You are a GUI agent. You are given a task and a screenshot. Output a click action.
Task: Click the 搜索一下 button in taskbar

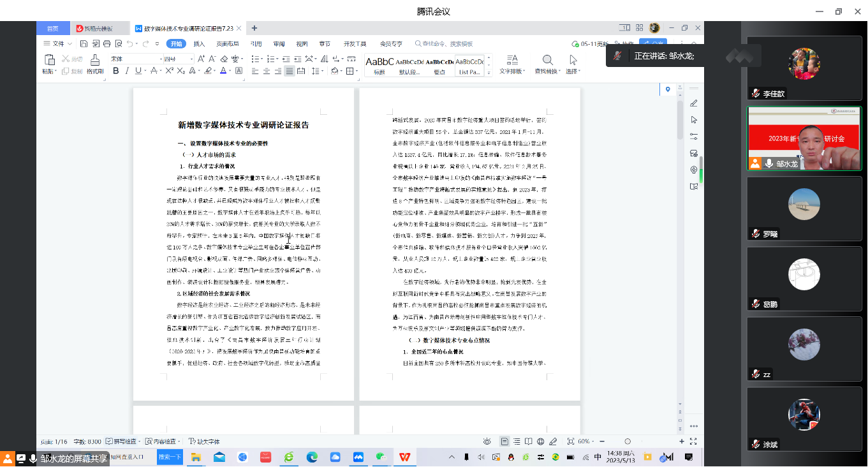(170, 457)
